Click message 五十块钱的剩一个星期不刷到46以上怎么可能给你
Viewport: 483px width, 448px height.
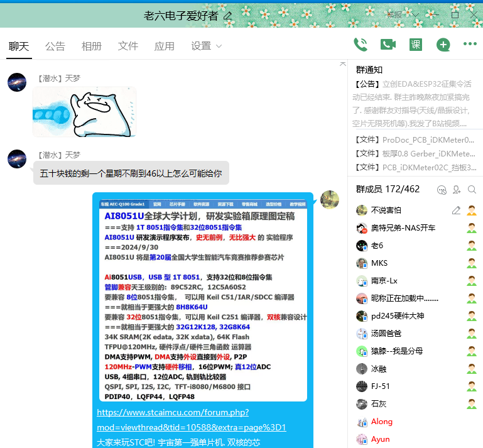click(x=131, y=173)
